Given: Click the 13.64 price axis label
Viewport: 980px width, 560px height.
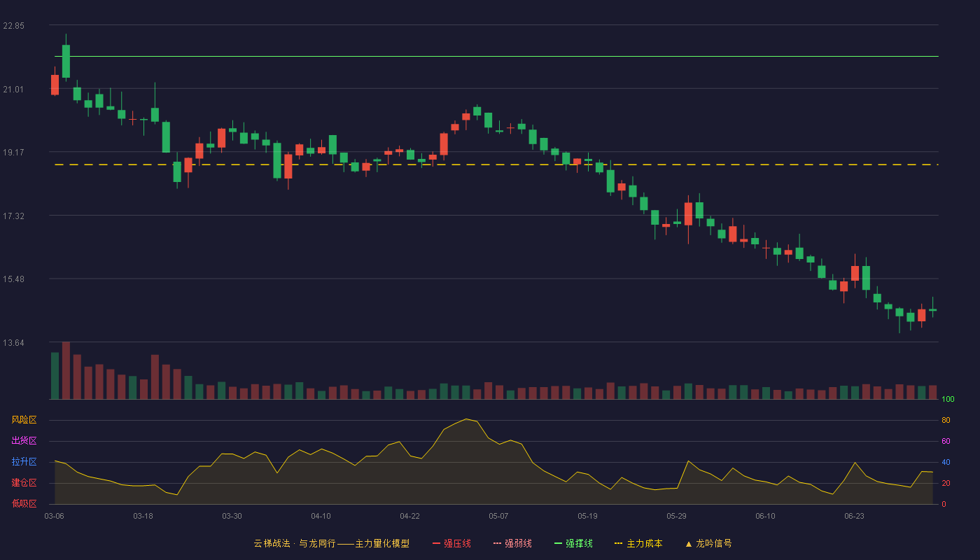Looking at the screenshot, I should tap(13, 342).
